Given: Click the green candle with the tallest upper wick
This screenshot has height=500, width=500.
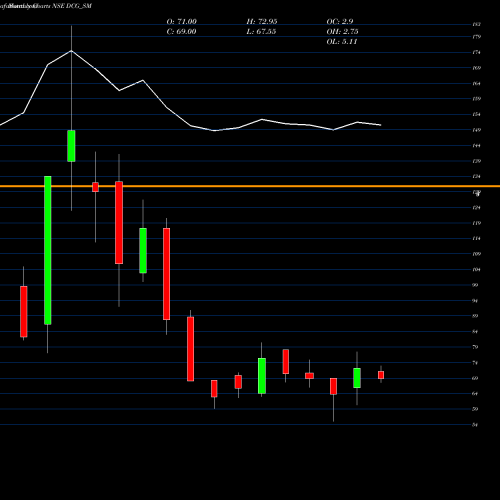Looking at the screenshot, I should pyautogui.click(x=71, y=146).
